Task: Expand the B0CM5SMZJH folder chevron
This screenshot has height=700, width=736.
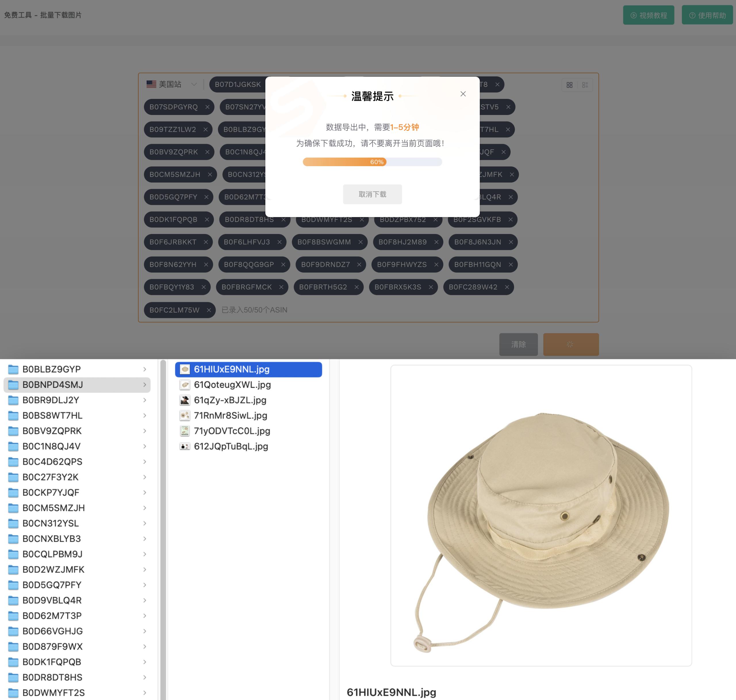Action: point(144,508)
